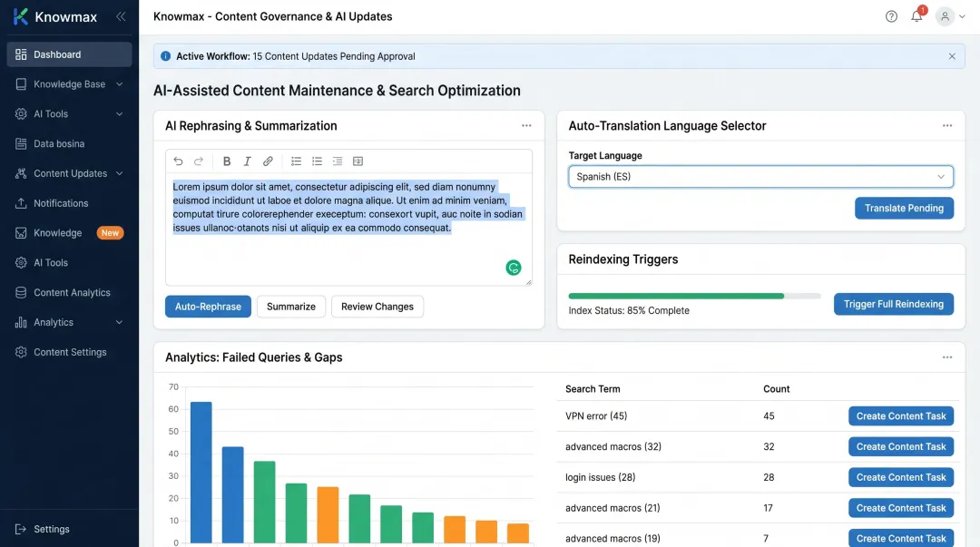The height and width of the screenshot is (547, 980).
Task: Click green Grammarly icon in editor
Action: pyautogui.click(x=513, y=268)
